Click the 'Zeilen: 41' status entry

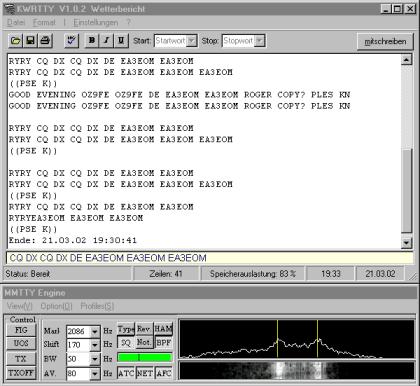tap(166, 274)
